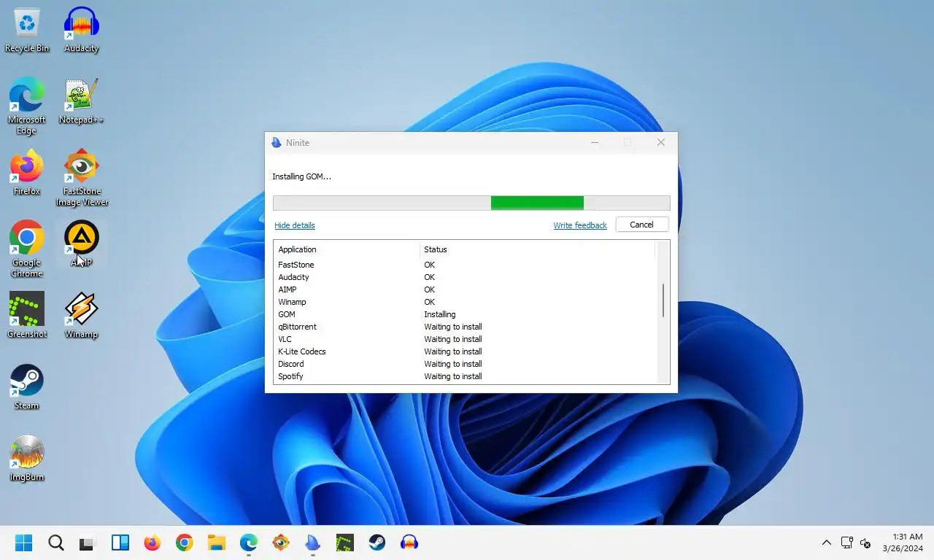
Task: Click the Ninite icon in the title bar
Action: pos(277,143)
